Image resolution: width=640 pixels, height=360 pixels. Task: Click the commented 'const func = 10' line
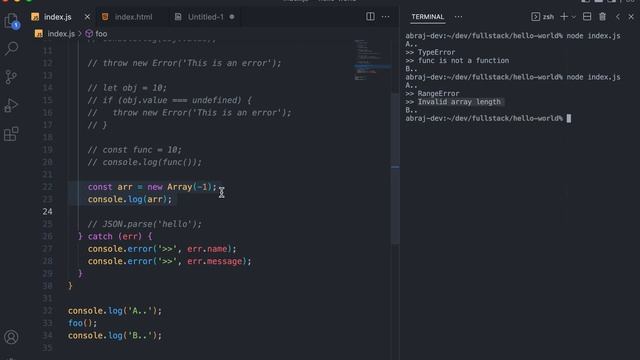coord(134,150)
